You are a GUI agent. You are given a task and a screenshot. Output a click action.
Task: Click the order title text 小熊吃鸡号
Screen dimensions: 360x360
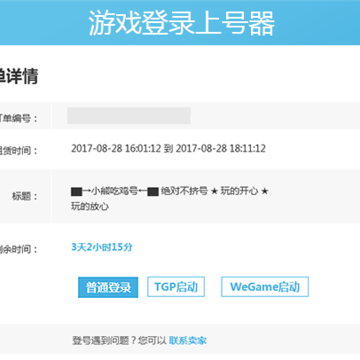pyautogui.click(x=115, y=191)
